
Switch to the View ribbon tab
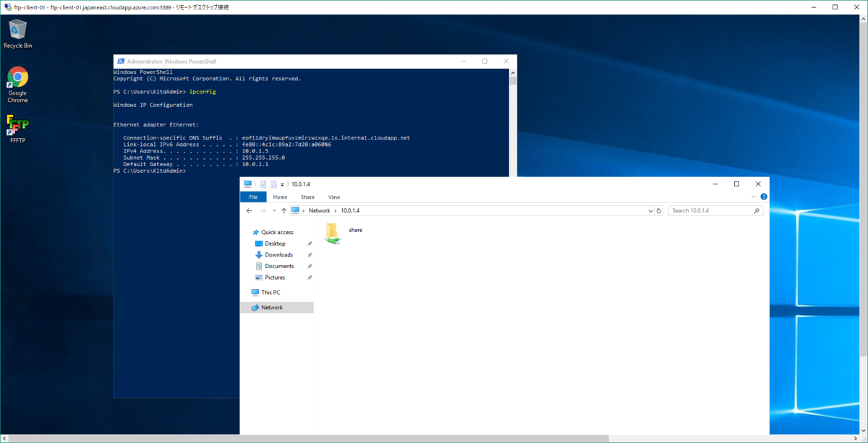[334, 197]
